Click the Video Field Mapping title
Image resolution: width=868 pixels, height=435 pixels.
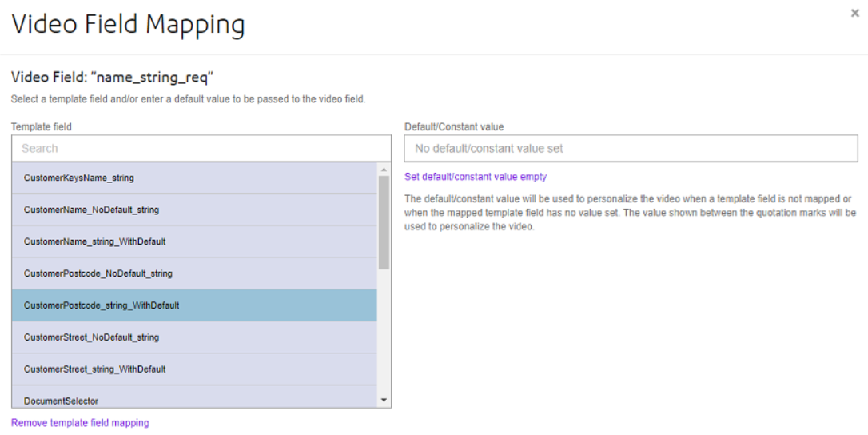click(128, 24)
